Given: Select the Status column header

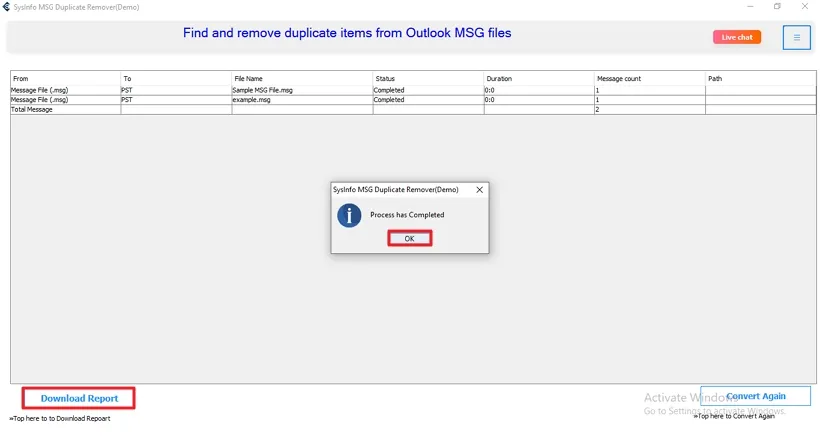Looking at the screenshot, I should point(428,78).
